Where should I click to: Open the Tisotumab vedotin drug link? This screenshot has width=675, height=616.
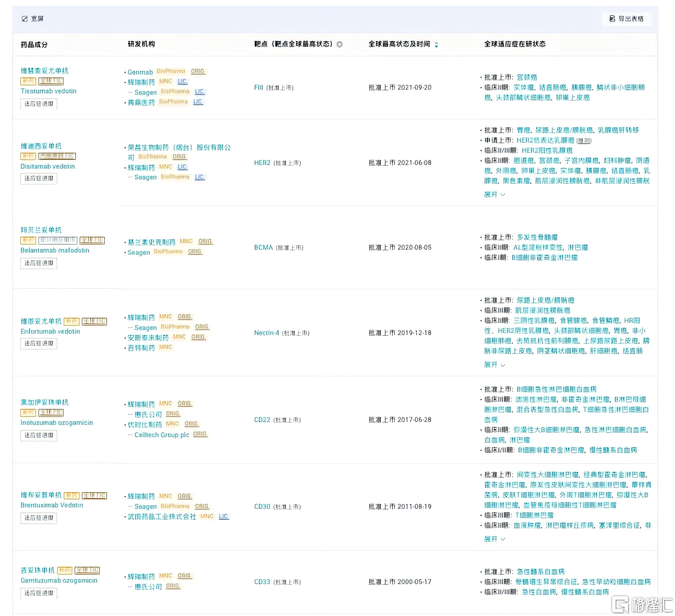(x=48, y=91)
